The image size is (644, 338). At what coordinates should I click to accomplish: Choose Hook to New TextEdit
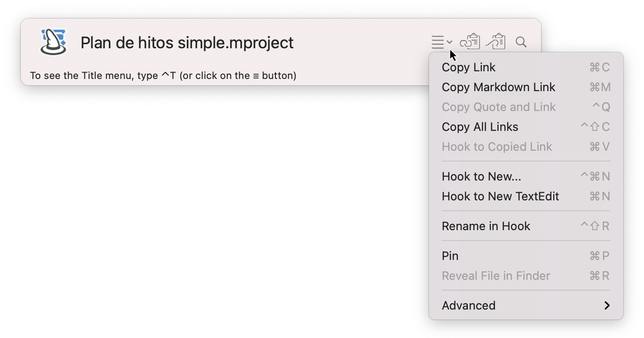pyautogui.click(x=500, y=196)
